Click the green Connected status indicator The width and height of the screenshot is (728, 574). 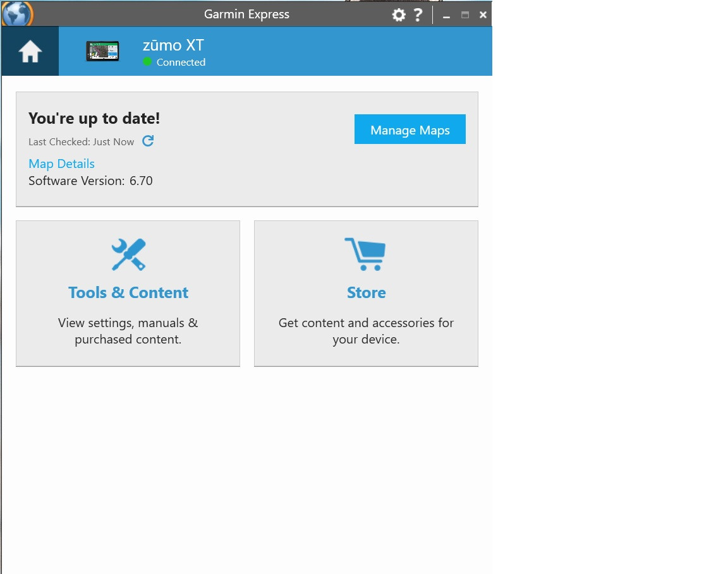(147, 62)
